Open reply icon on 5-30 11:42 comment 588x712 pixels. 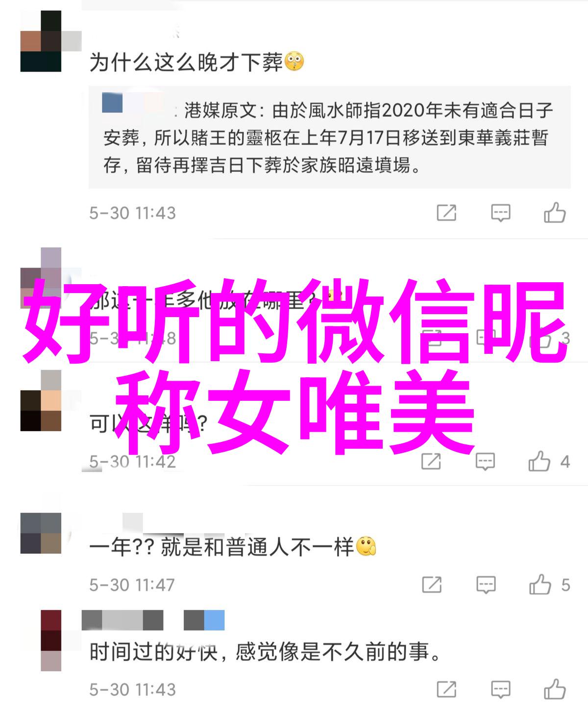[485, 462]
